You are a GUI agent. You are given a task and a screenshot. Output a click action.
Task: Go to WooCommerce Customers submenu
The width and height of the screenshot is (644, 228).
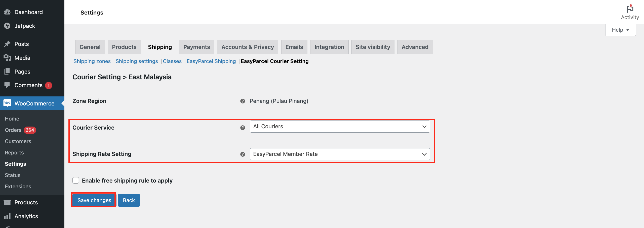point(18,141)
